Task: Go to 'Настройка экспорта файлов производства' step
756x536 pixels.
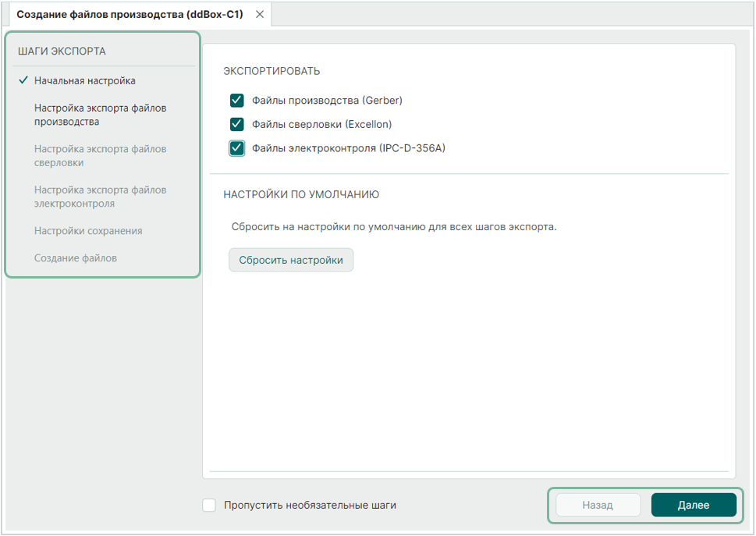Action: pos(101,115)
